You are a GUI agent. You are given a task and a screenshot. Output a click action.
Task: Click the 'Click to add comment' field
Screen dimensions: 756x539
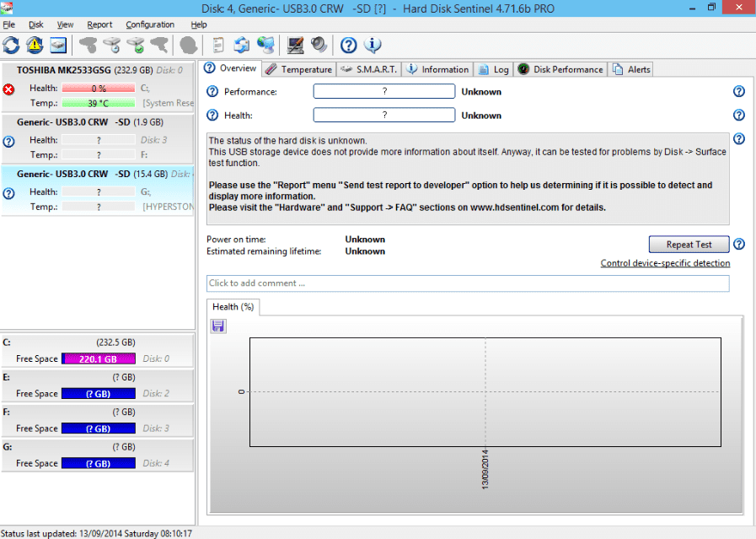pos(468,283)
